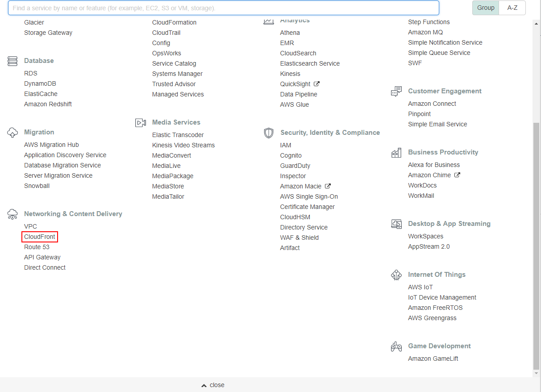Open MediaTailor
This screenshot has height=392, width=541.
point(168,196)
